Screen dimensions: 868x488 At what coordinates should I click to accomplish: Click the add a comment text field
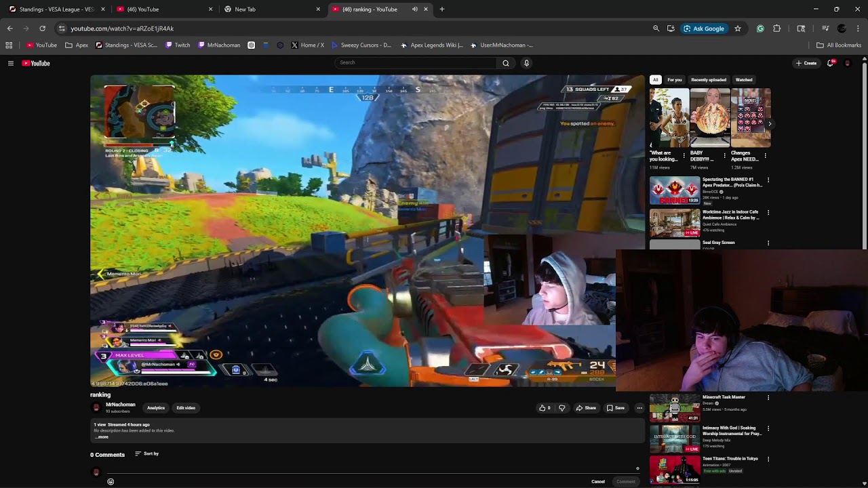click(373, 470)
